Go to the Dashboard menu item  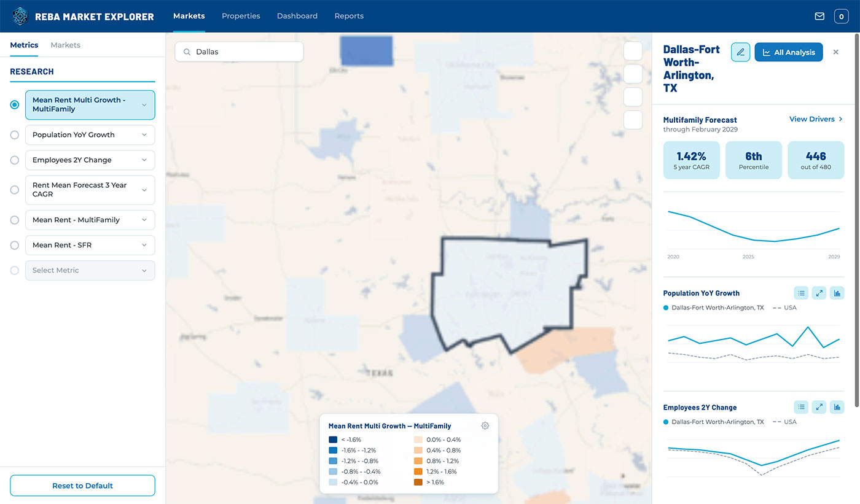(297, 16)
